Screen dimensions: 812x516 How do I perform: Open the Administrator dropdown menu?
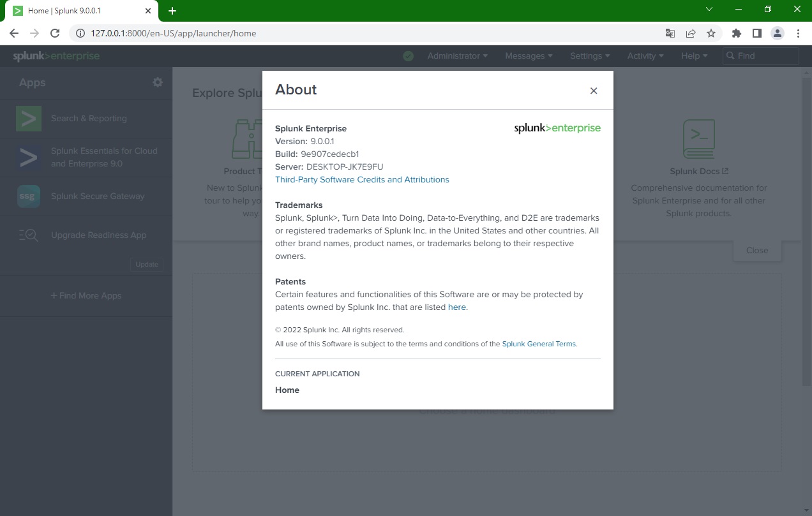(458, 55)
